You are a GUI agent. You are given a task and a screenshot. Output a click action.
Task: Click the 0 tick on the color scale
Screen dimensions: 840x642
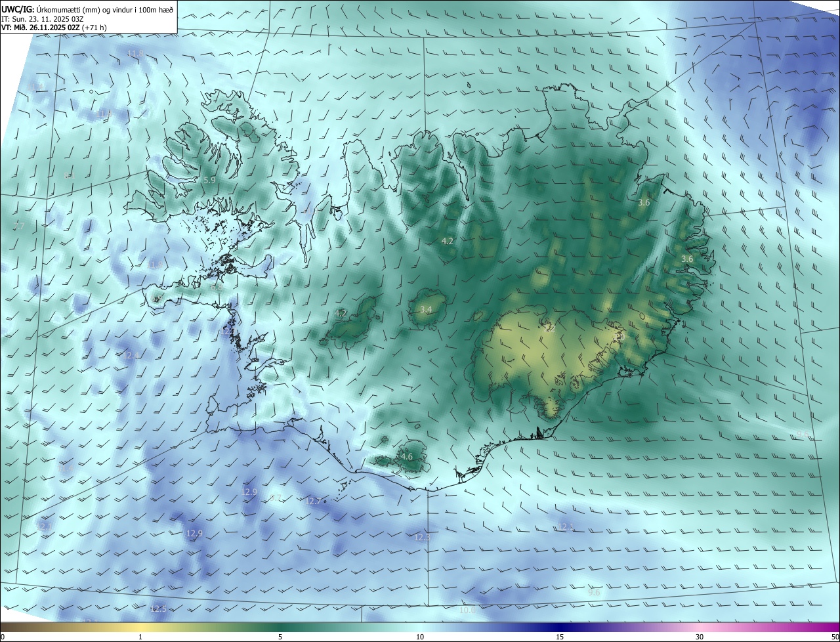[3, 637]
